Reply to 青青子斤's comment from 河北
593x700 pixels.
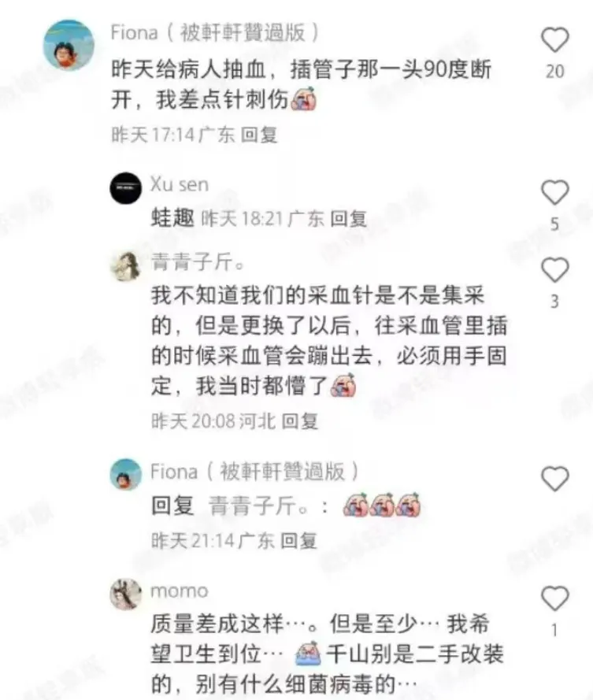click(299, 421)
